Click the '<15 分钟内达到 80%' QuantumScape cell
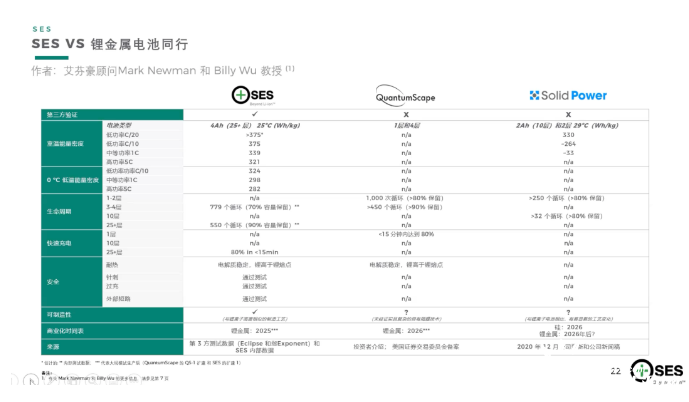 (406, 234)
